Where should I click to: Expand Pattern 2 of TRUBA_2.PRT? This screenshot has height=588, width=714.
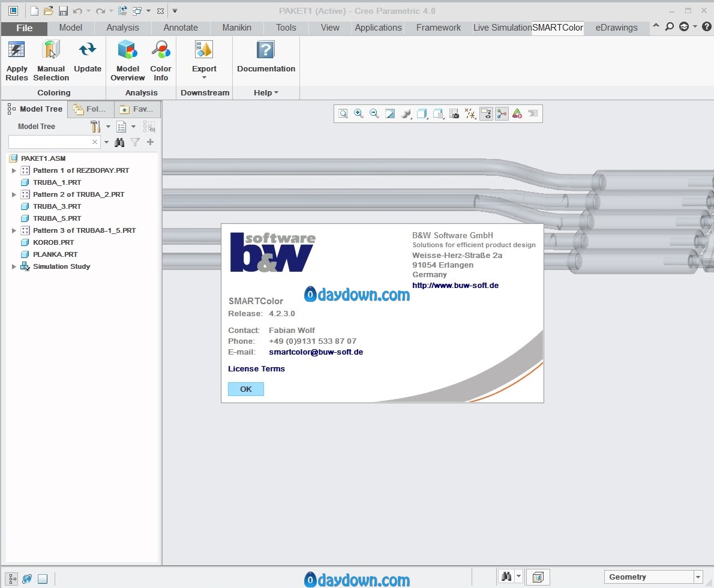click(14, 194)
